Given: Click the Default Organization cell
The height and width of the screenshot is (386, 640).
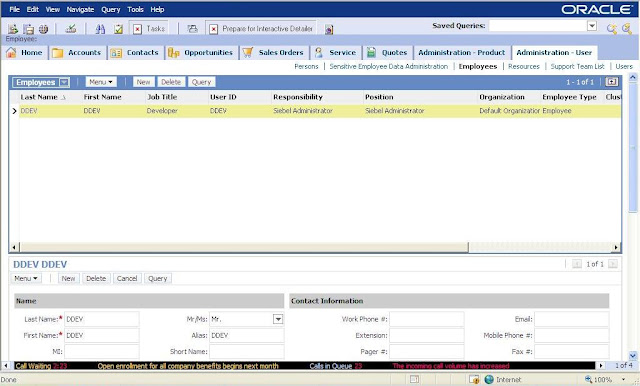Looking at the screenshot, I should 509,111.
